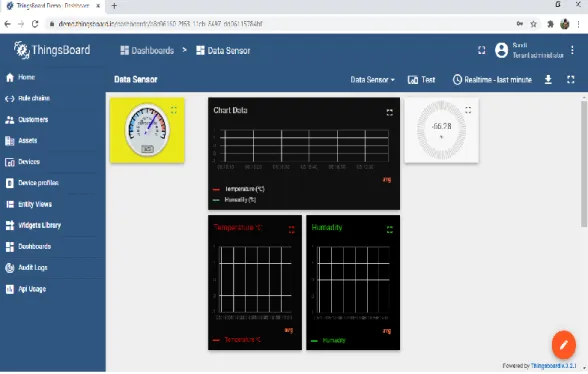The image size is (588, 374).
Task: Expand Chart Data widget to fullscreen
Action: [x=390, y=112]
